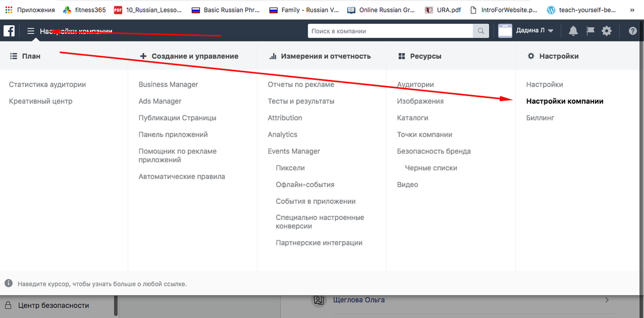Image resolution: width=644 pixels, height=318 pixels.
Task: Click the info icon in the hint bar
Action: 9,283
